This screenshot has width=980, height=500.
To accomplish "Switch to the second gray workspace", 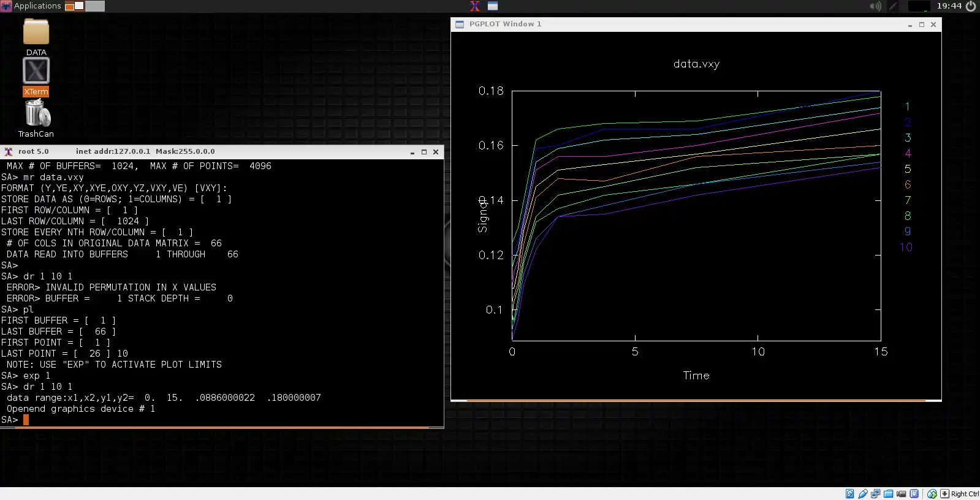I will (94, 6).
